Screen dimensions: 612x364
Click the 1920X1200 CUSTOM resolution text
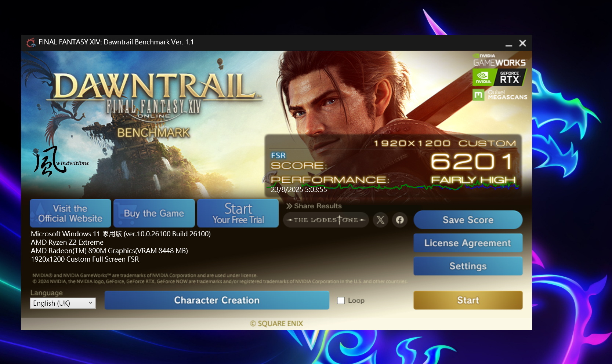point(445,143)
